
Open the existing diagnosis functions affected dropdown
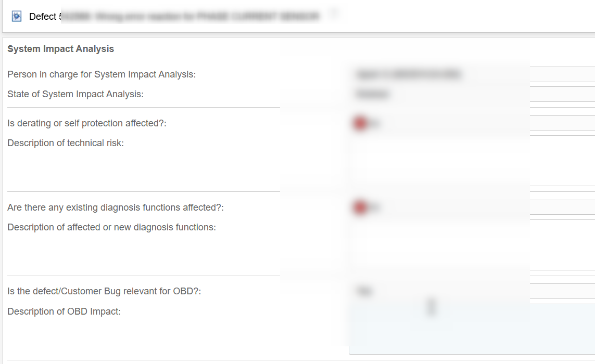tap(471, 207)
